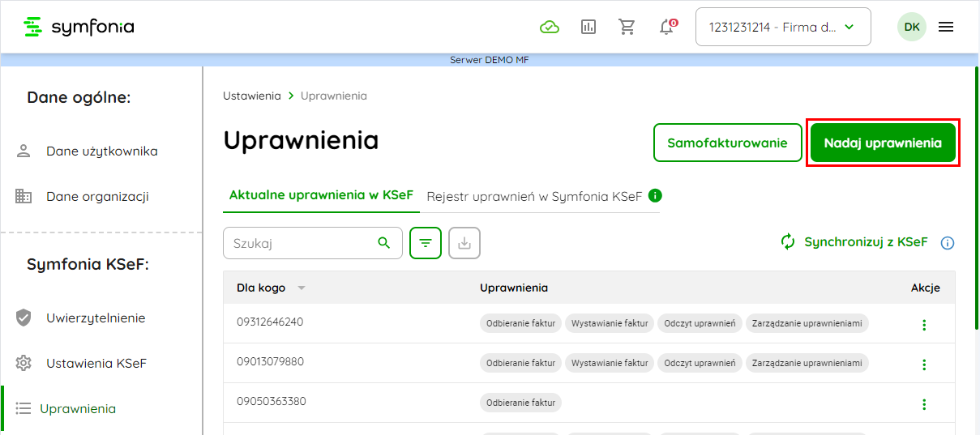Click Wystawianie faktur tag for 09312646240
Image resolution: width=980 pixels, height=435 pixels.
(x=610, y=323)
